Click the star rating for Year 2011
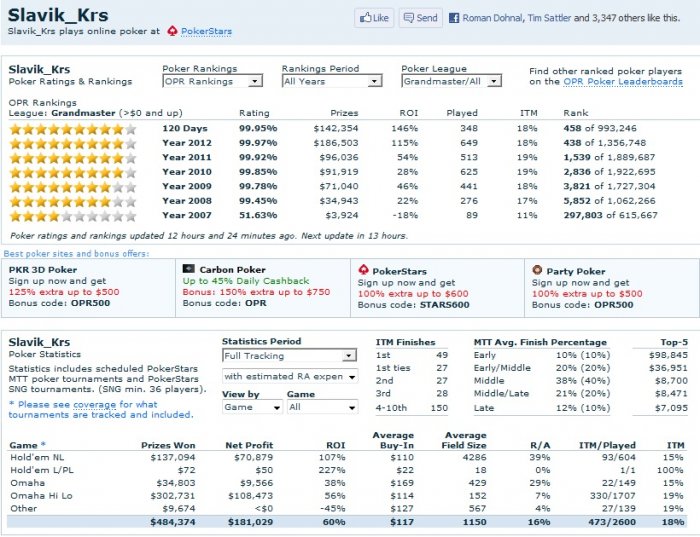This screenshot has height=537, width=700. (73, 158)
